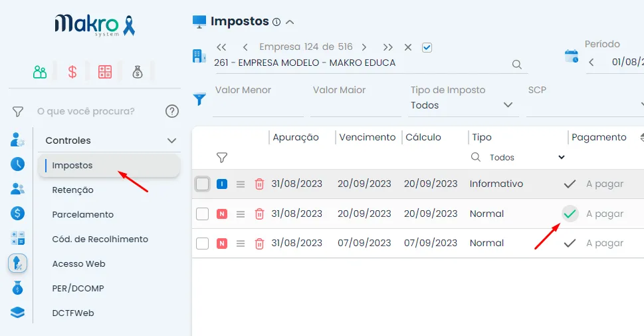
Task: Open the SCP dropdown field
Action: [x=585, y=105]
